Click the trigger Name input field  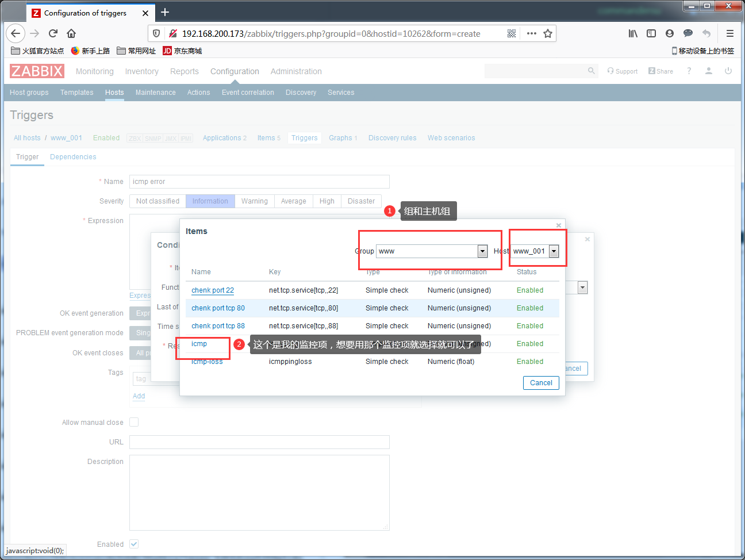coord(259,182)
